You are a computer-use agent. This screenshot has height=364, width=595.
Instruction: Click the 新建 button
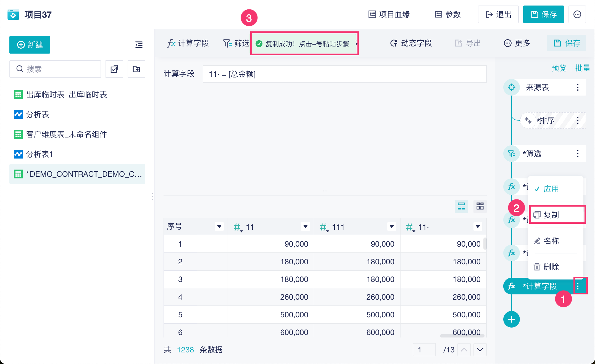pos(30,45)
